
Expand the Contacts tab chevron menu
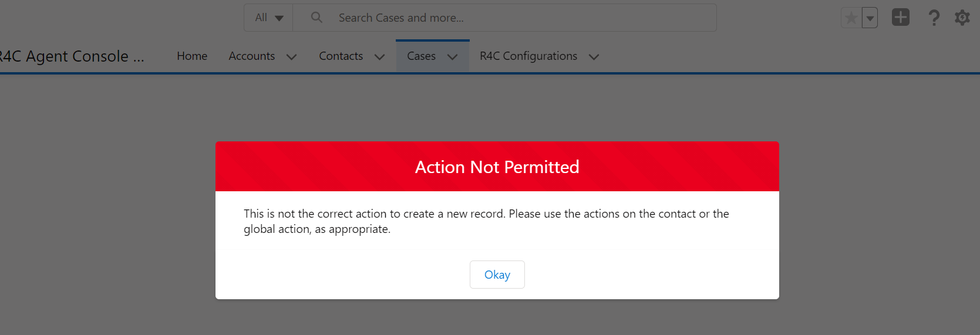(x=380, y=57)
